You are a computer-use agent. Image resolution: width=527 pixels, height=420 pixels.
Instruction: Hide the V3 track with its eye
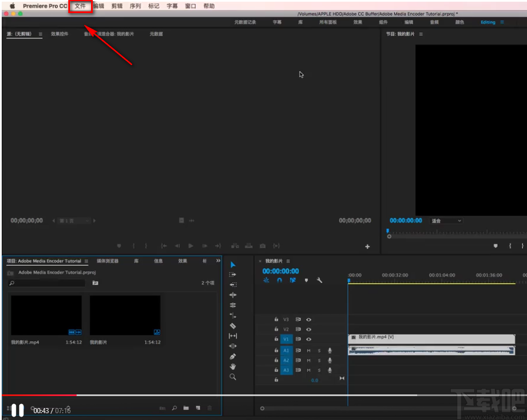(x=308, y=319)
